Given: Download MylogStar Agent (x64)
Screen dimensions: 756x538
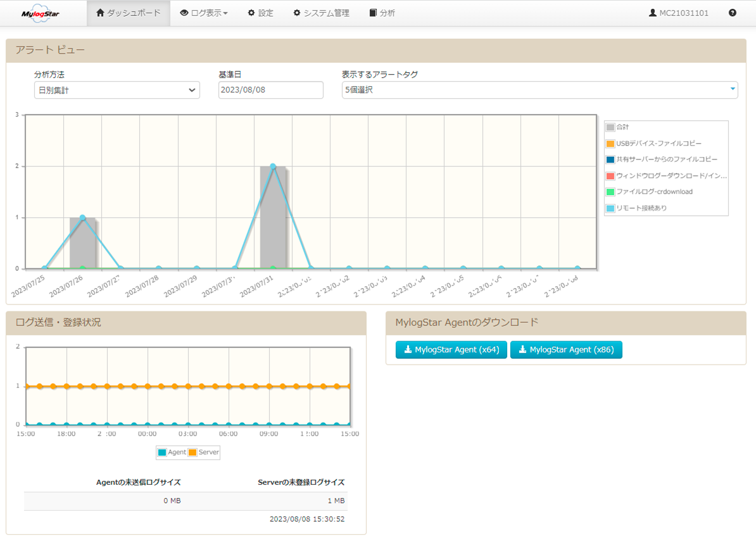Looking at the screenshot, I should pos(451,350).
